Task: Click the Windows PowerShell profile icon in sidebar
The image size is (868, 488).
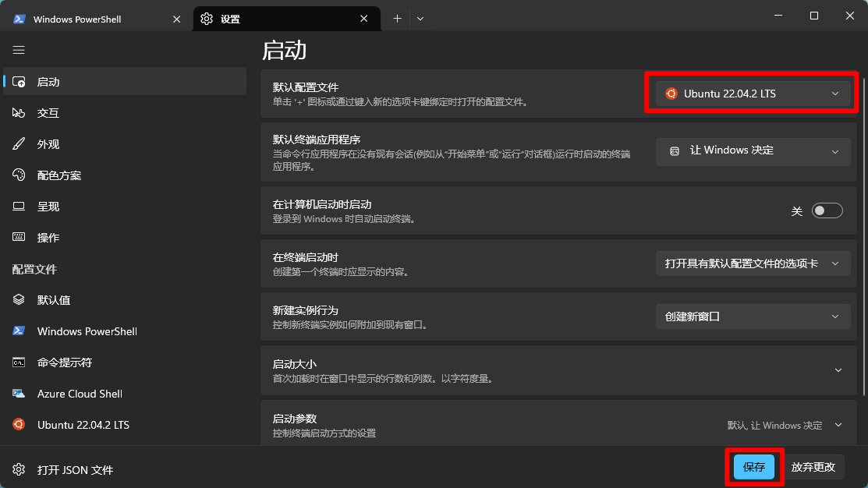Action: pyautogui.click(x=19, y=331)
